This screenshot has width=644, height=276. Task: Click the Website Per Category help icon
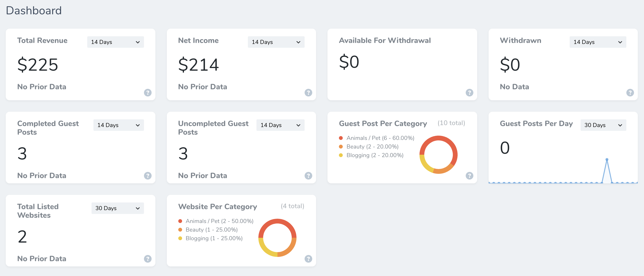(x=308, y=259)
